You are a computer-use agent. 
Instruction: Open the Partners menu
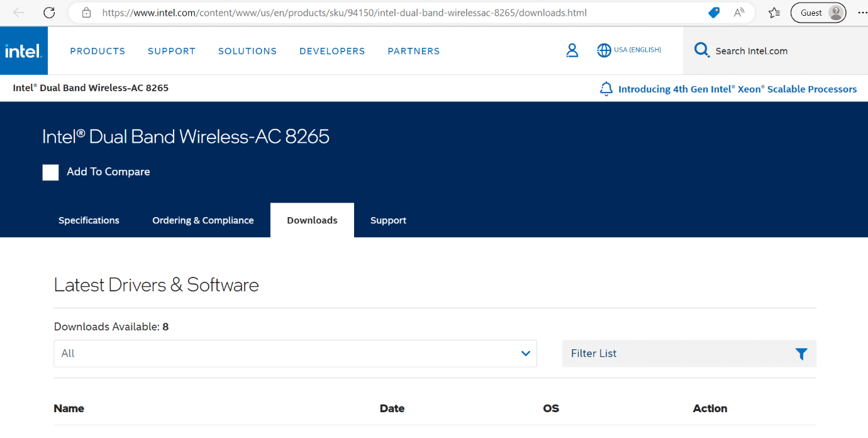pos(414,51)
